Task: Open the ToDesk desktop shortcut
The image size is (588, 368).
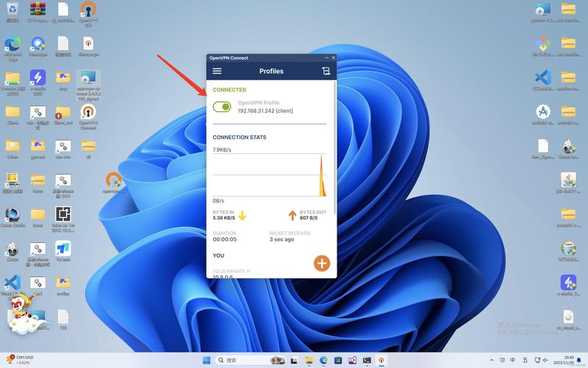Action: [x=63, y=251]
